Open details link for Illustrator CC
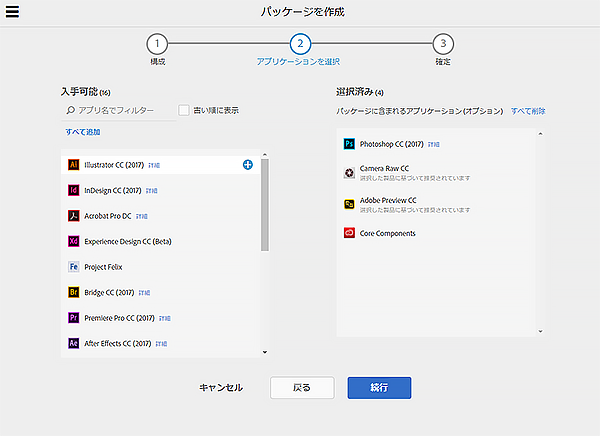Image resolution: width=600 pixels, height=436 pixels. coord(154,165)
